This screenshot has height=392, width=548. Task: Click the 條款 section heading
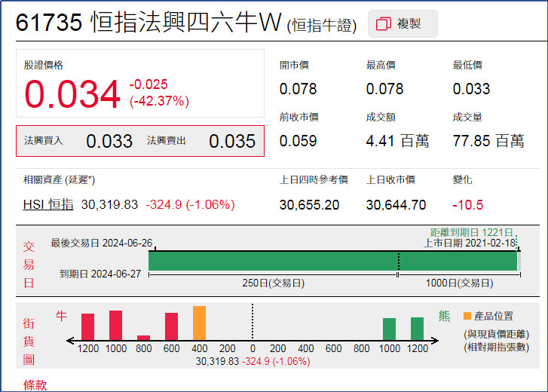point(35,385)
